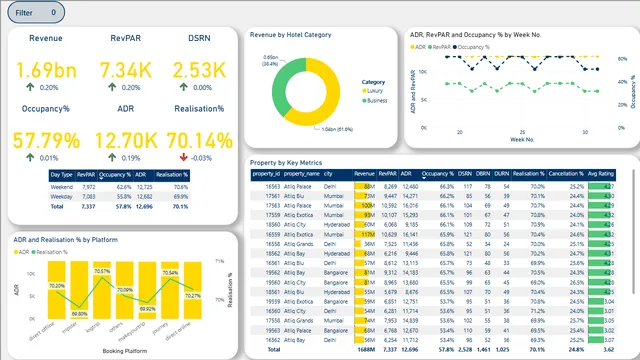The height and width of the screenshot is (360, 640).
Task: Click the green up arrow under ADR card
Action: point(112,158)
